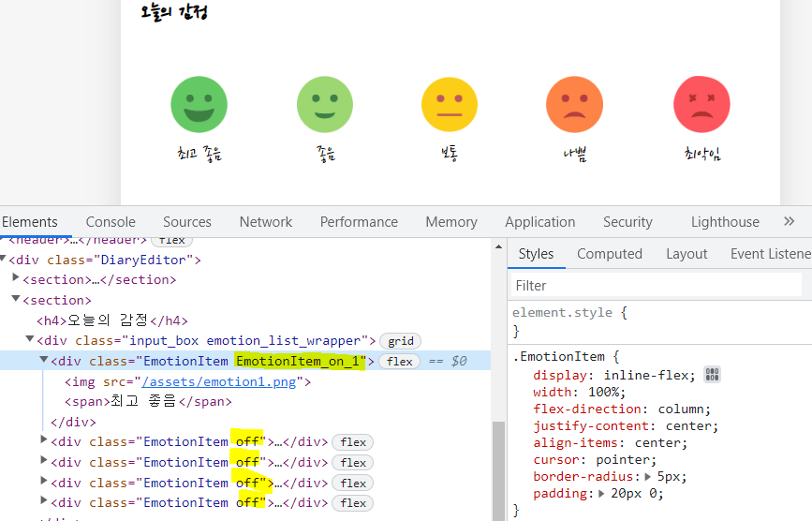Select the h4 오늘의 감정 node
This screenshot has height=521, width=812.
tap(112, 320)
